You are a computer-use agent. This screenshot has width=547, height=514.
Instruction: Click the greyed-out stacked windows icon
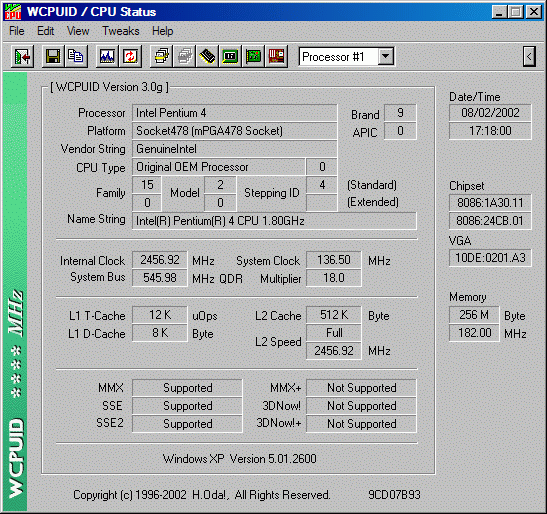(x=185, y=56)
